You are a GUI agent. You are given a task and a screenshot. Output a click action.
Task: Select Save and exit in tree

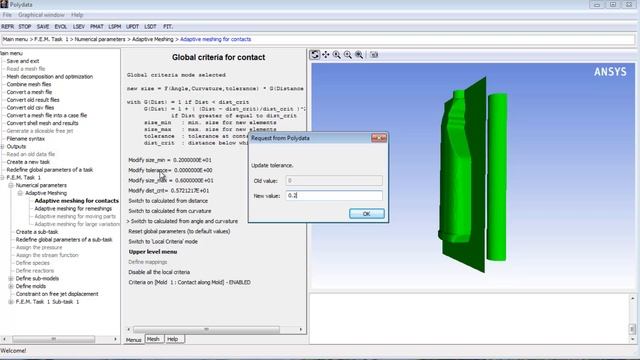coord(23,61)
